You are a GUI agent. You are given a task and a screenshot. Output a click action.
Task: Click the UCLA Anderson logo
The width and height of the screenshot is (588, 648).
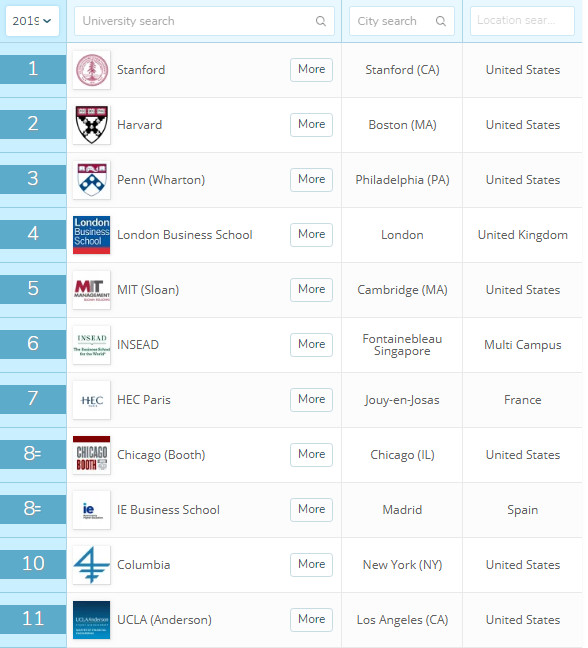pyautogui.click(x=92, y=619)
